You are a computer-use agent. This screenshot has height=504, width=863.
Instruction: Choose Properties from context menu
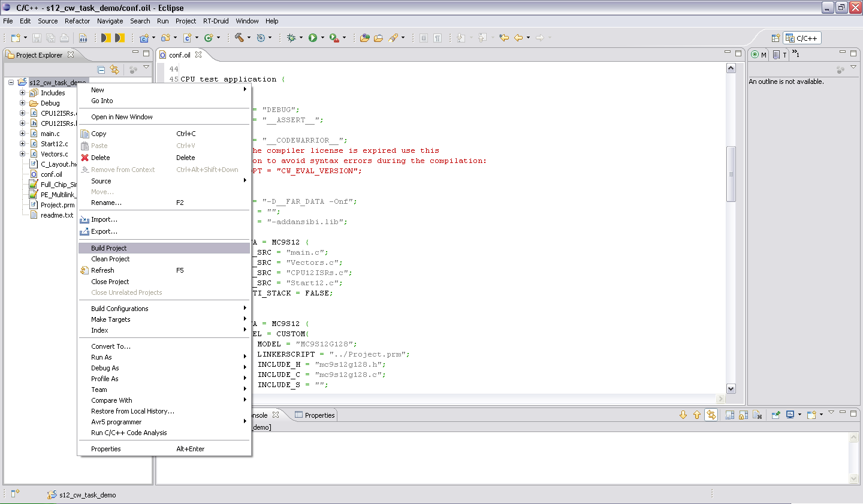[164, 449]
